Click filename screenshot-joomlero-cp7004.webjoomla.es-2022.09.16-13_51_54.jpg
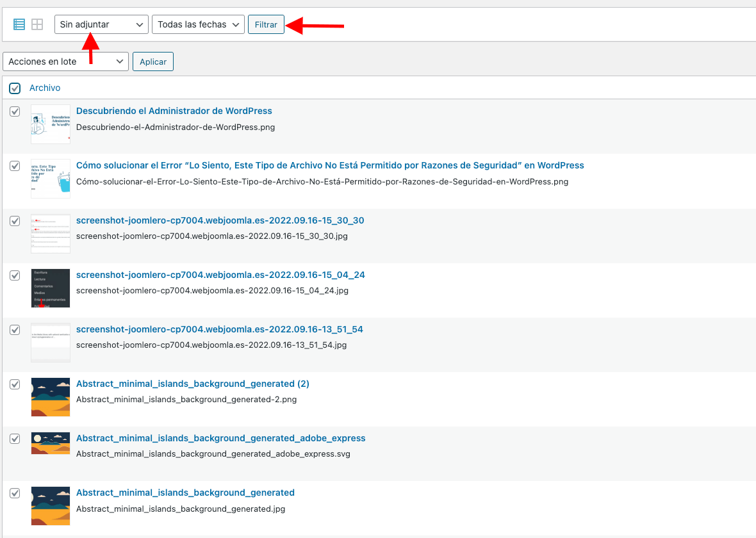 click(211, 345)
